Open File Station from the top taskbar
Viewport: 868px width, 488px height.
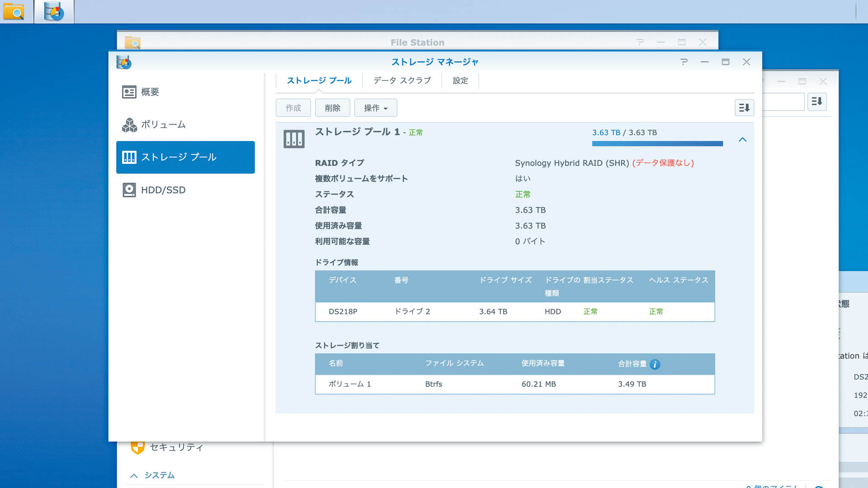pyautogui.click(x=14, y=12)
